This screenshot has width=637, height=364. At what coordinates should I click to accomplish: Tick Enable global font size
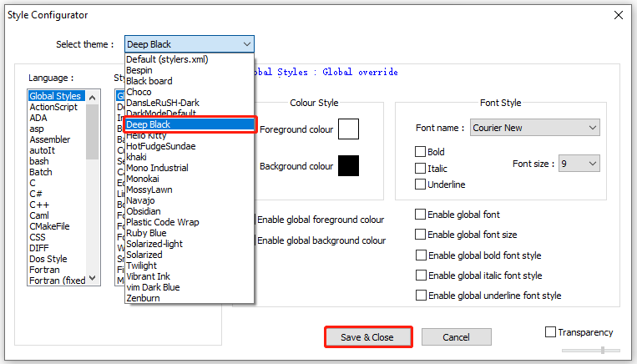click(420, 235)
